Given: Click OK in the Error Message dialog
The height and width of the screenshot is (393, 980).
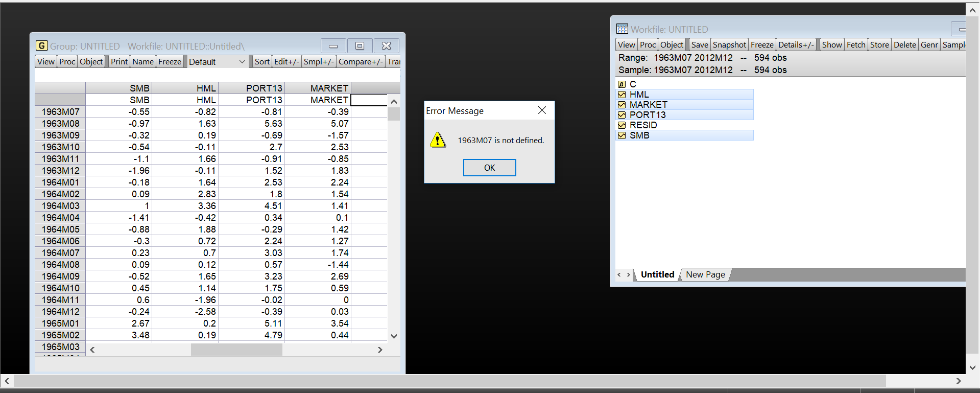Looking at the screenshot, I should [x=489, y=168].
